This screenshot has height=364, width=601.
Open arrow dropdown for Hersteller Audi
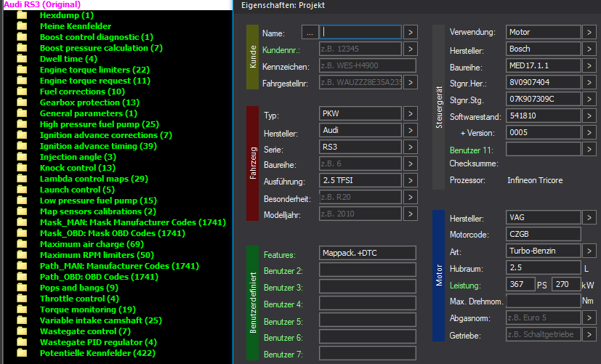pos(410,130)
